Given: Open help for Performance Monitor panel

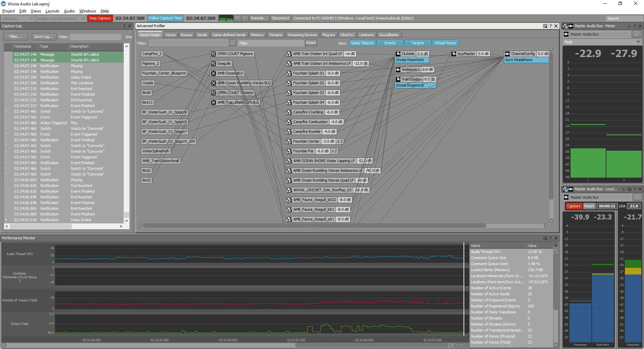Looking at the screenshot, I should pos(550,238).
